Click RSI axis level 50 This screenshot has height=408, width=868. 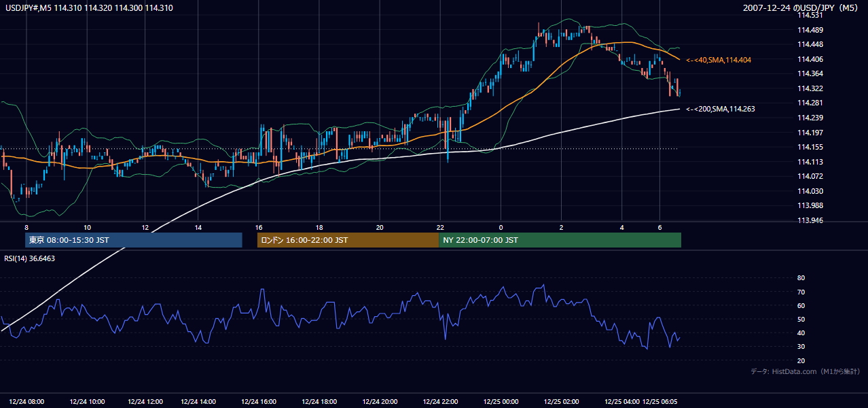tap(801, 319)
